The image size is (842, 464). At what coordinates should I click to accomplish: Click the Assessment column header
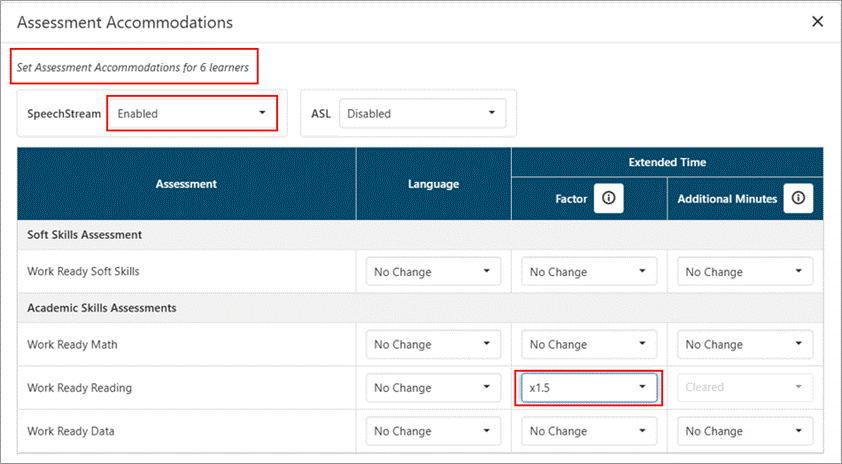pos(186,184)
